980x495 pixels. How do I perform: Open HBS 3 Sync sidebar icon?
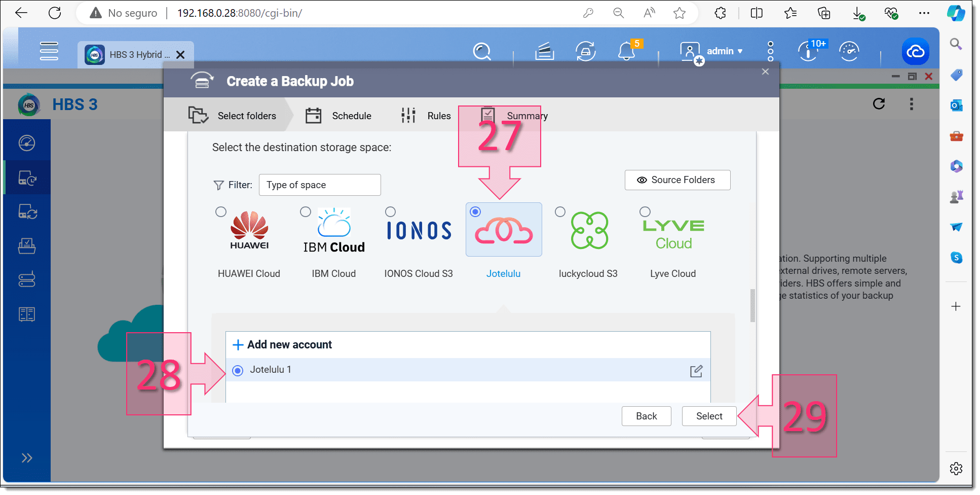coord(27,211)
